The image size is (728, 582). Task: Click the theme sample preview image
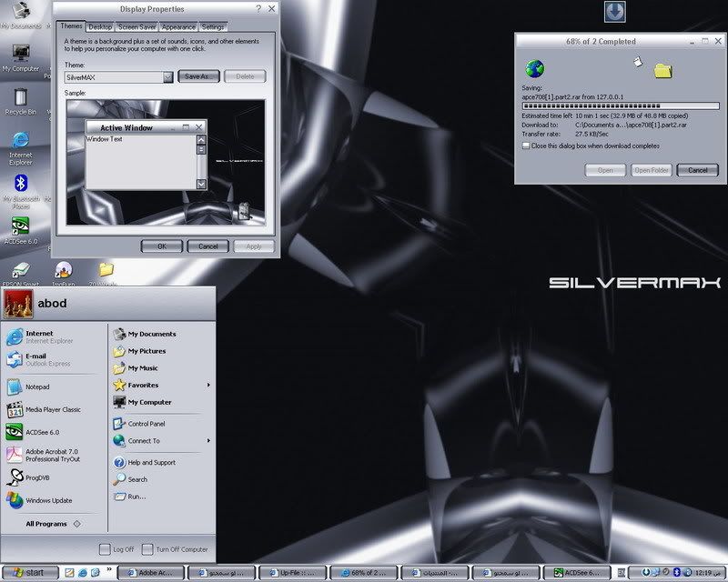(x=166, y=162)
